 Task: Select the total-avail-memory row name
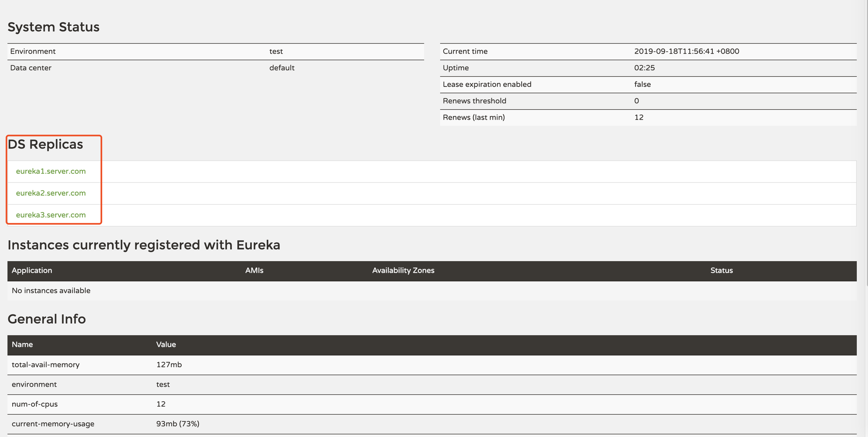click(46, 365)
